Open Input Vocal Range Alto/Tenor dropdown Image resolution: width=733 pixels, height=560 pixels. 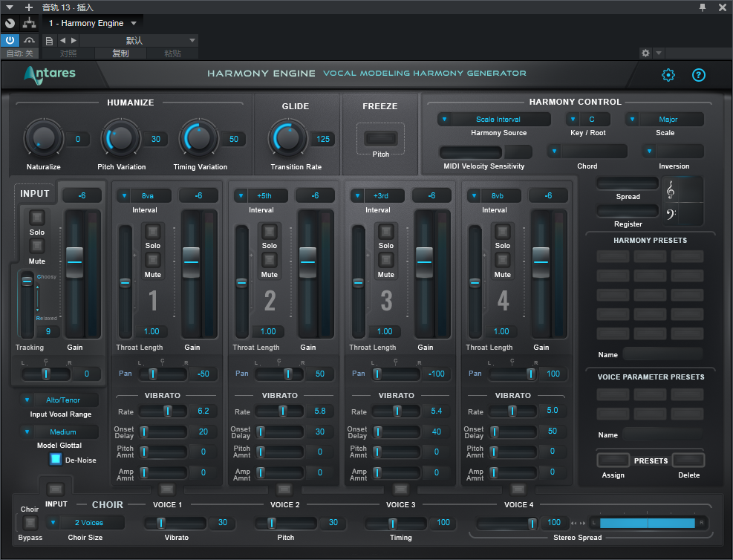pyautogui.click(x=59, y=400)
